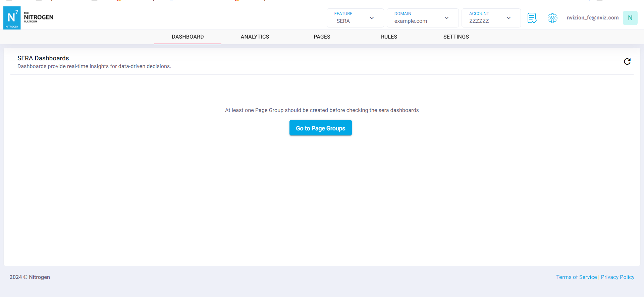Expand the Feature dropdown chevron
Viewport: 644px width, 297px height.
point(372,18)
